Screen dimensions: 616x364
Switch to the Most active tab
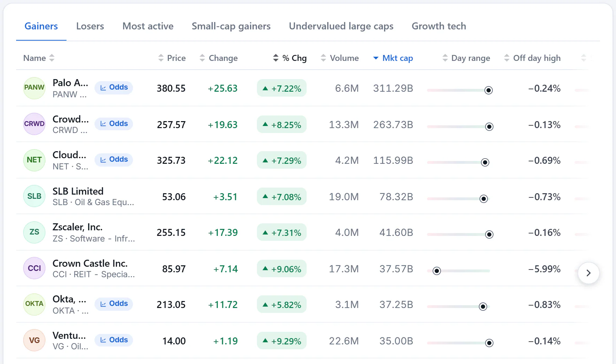click(148, 26)
